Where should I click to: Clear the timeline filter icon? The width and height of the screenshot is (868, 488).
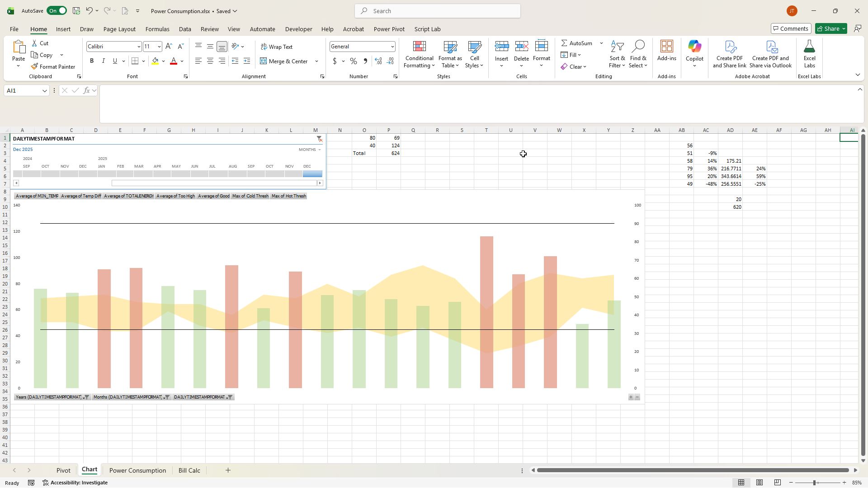(x=320, y=139)
